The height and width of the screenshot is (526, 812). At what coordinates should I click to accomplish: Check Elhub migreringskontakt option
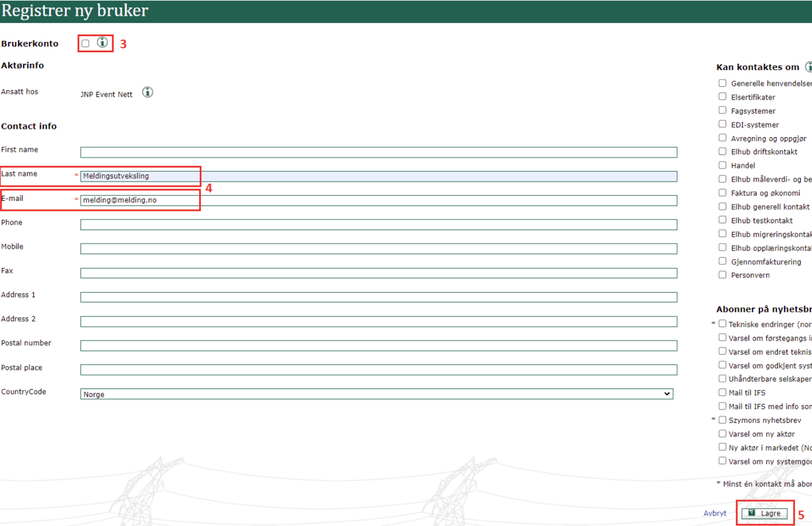pyautogui.click(x=722, y=233)
